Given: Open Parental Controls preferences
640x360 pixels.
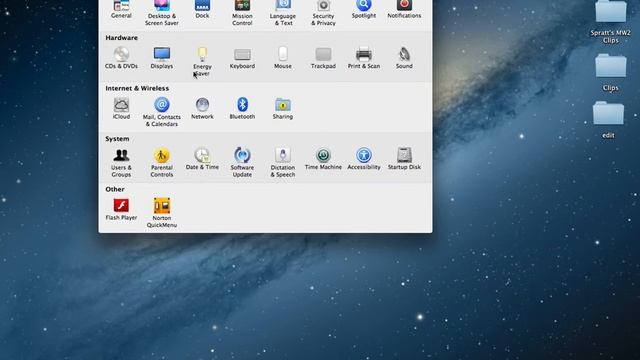Looking at the screenshot, I should [x=162, y=162].
